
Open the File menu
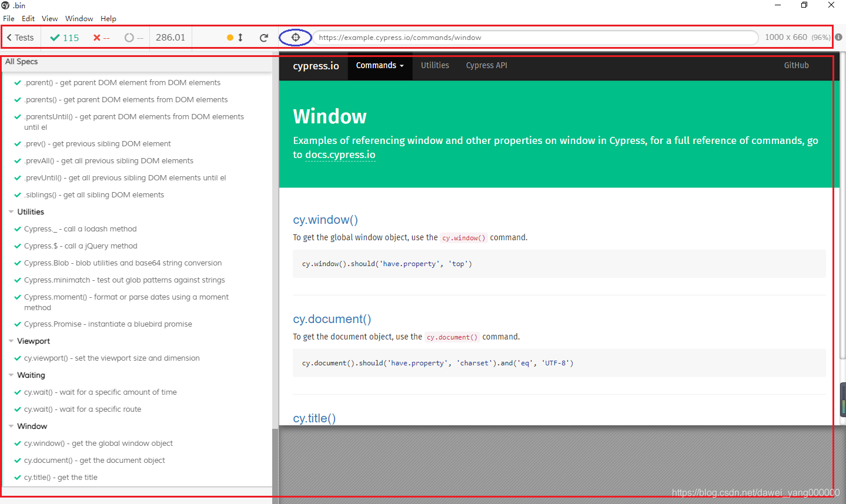9,19
